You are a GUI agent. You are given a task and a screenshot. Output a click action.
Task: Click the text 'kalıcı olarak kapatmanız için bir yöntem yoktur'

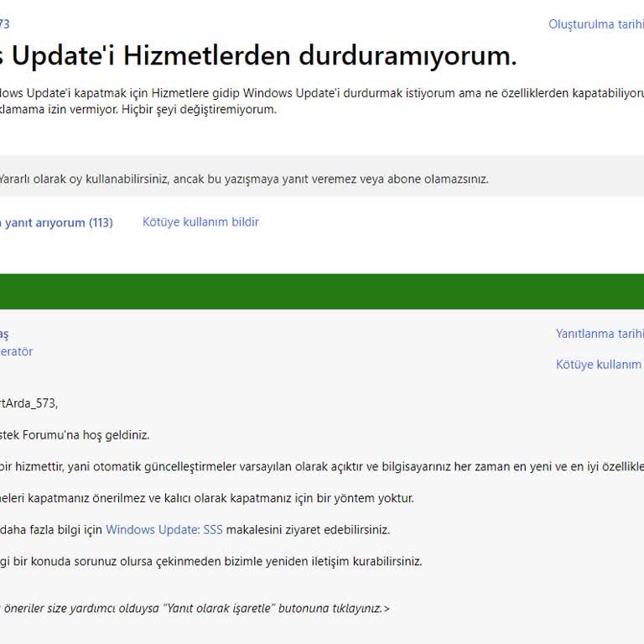(288, 498)
